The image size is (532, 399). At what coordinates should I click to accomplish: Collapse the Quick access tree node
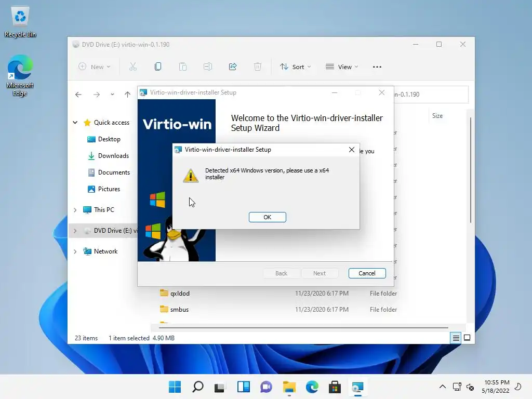click(75, 123)
